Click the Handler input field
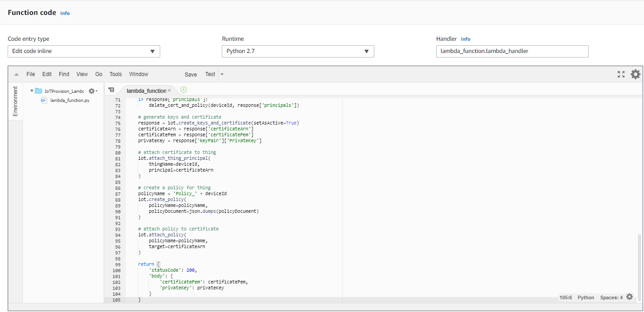The image size is (644, 312). tap(512, 51)
